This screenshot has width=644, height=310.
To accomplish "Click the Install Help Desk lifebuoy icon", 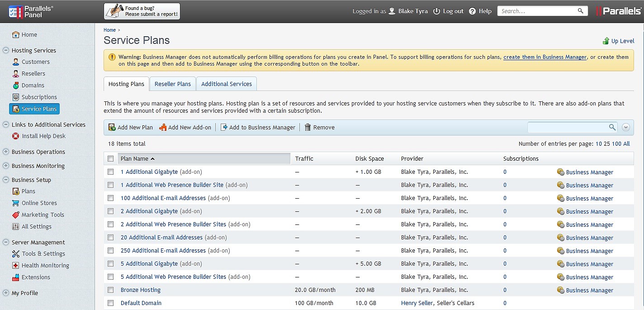I will 16,136.
